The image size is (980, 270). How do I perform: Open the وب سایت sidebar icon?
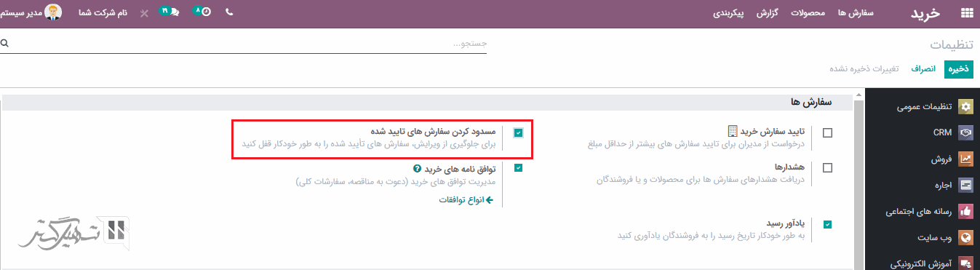pyautogui.click(x=965, y=237)
